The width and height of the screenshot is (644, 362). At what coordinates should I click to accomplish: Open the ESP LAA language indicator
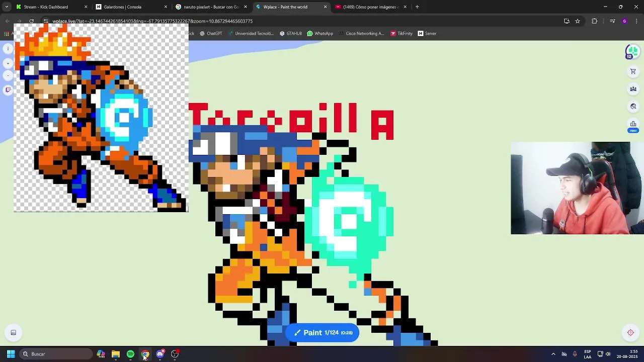click(x=588, y=354)
